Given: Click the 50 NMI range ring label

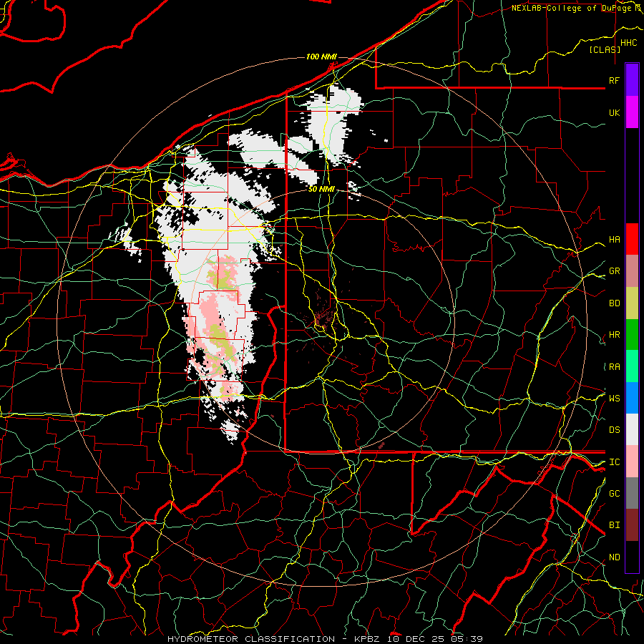Looking at the screenshot, I should (x=321, y=189).
